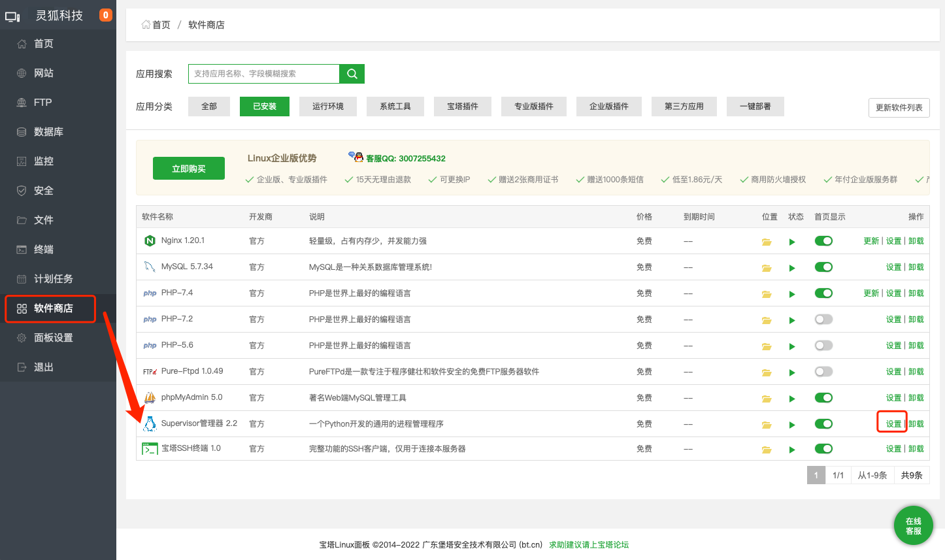Click the status play icon for Supervisor管理器
Screen dimensions: 945x560
pos(792,425)
